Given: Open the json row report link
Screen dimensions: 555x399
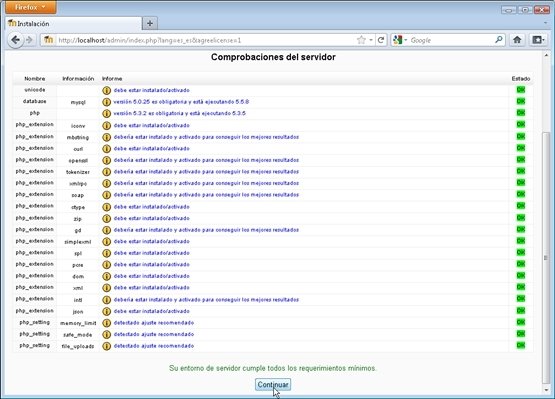Looking at the screenshot, I should click(151, 311).
